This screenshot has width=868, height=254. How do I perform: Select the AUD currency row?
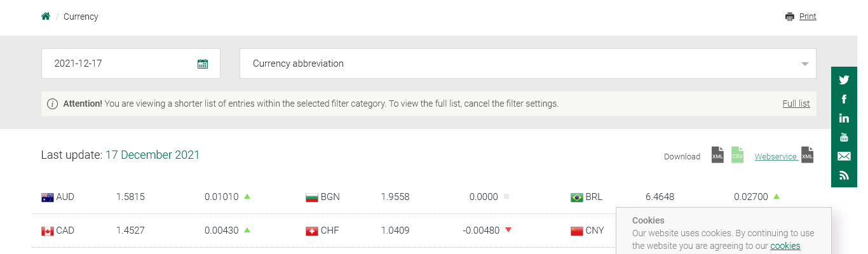[x=65, y=197]
